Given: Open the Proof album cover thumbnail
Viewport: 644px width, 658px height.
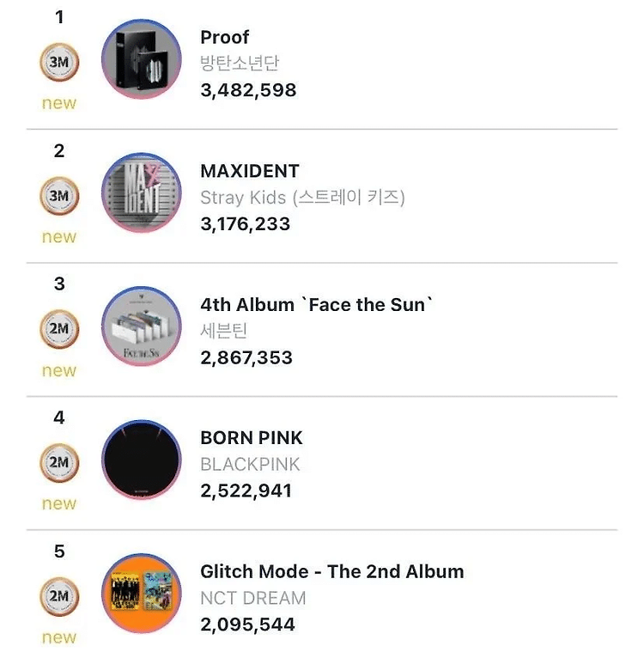Looking at the screenshot, I should pos(142,59).
